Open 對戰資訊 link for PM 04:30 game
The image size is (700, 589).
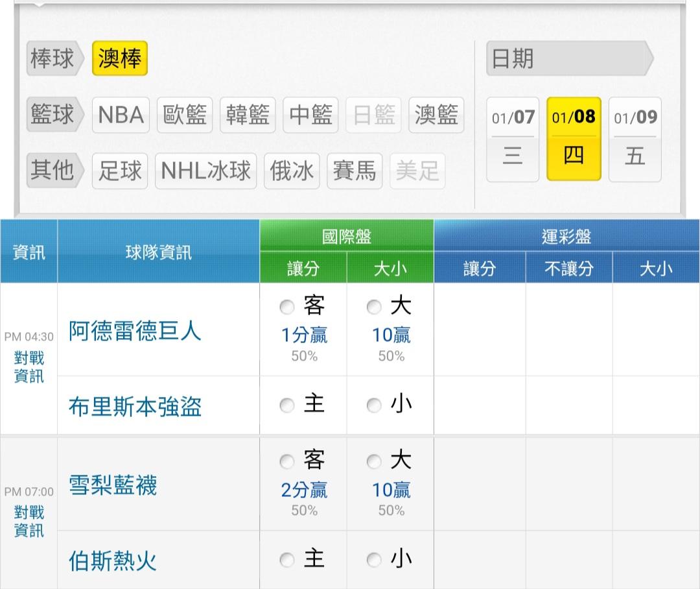tap(29, 367)
